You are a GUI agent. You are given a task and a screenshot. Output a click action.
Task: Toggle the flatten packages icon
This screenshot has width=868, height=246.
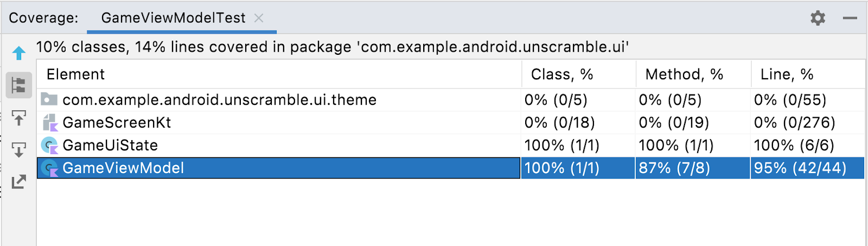19,85
